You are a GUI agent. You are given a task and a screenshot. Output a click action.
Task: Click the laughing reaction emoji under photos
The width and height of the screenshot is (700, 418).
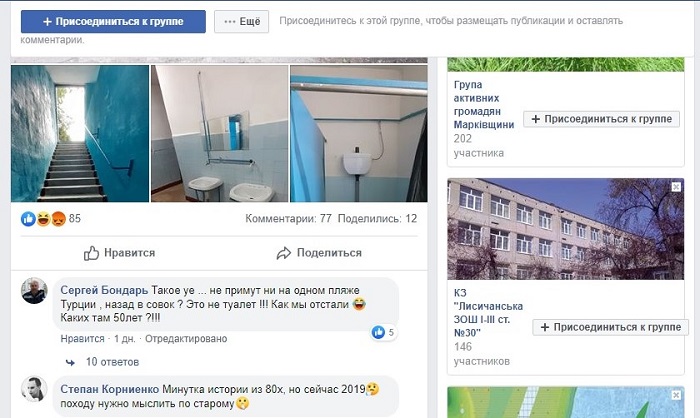tap(43, 219)
